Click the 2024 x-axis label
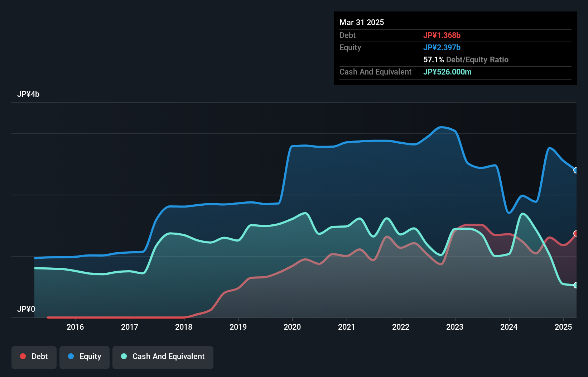The width and height of the screenshot is (588, 377). [x=509, y=327]
